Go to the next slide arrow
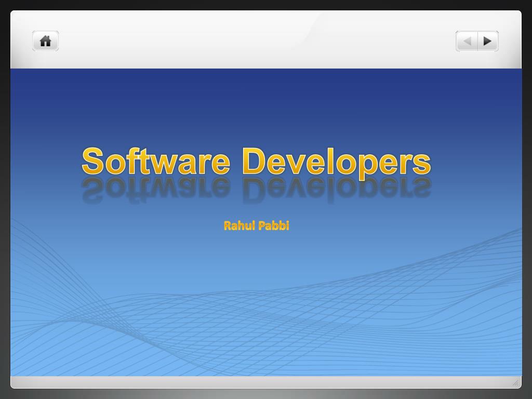The width and height of the screenshot is (532, 399). pos(488,41)
